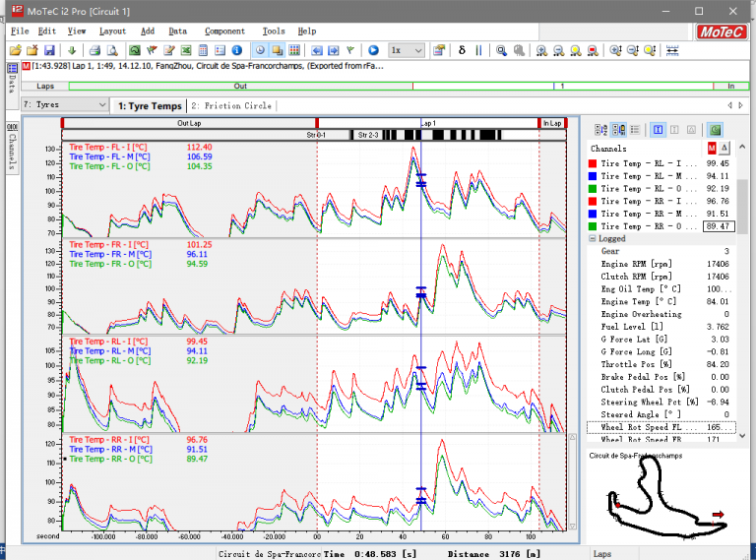The height and width of the screenshot is (560, 756).
Task: Click the red swatch for Tire Temp RL - I
Action: pos(593,163)
